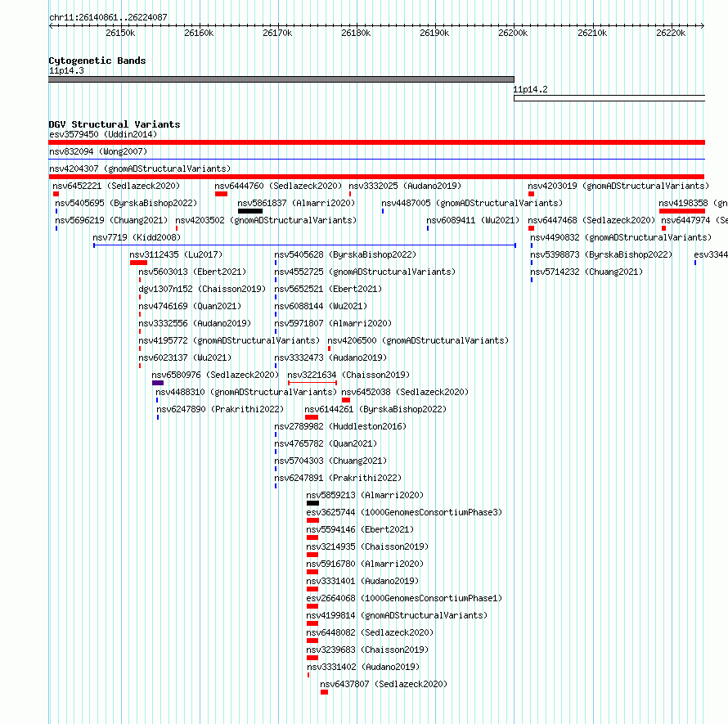
Task: Click the black bar under nsv5859213 (Almarri2020)
Action: pos(313,503)
